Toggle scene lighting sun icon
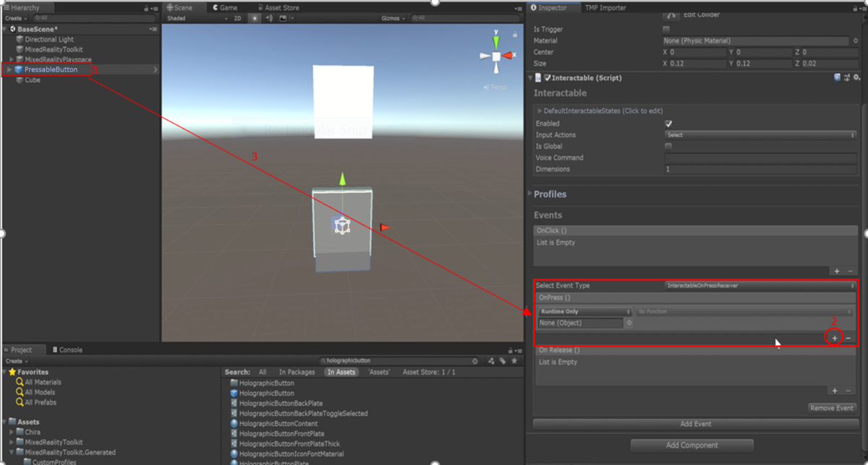The width and height of the screenshot is (868, 465). pyautogui.click(x=255, y=18)
